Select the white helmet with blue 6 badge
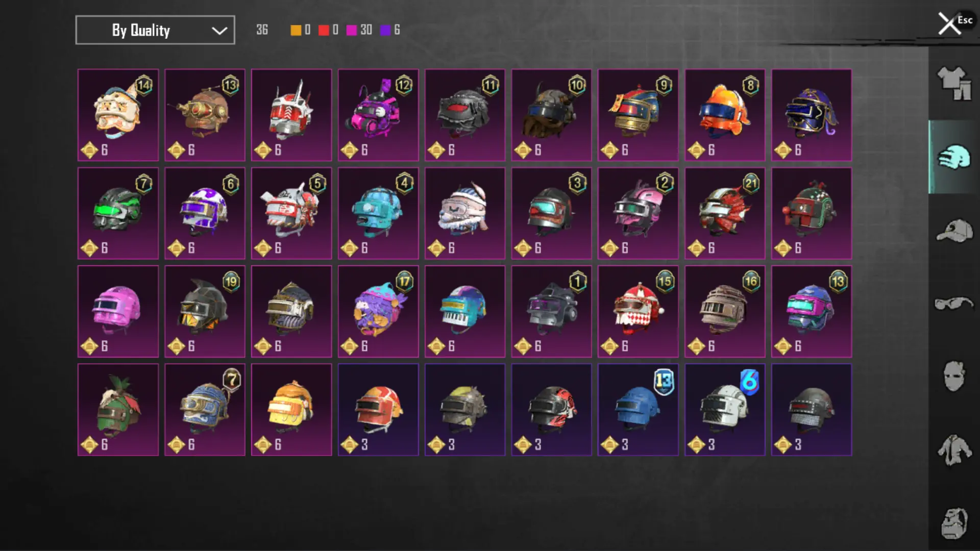980x551 pixels. (x=725, y=410)
